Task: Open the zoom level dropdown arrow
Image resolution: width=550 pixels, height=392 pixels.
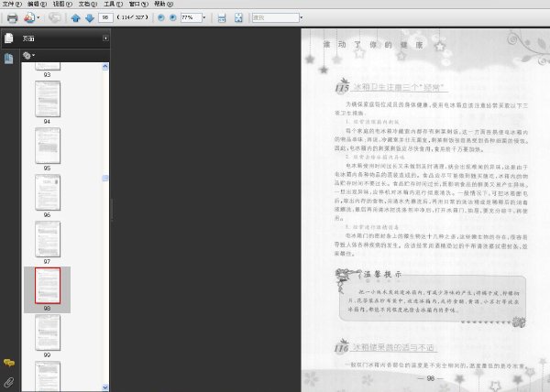Action: [204, 17]
